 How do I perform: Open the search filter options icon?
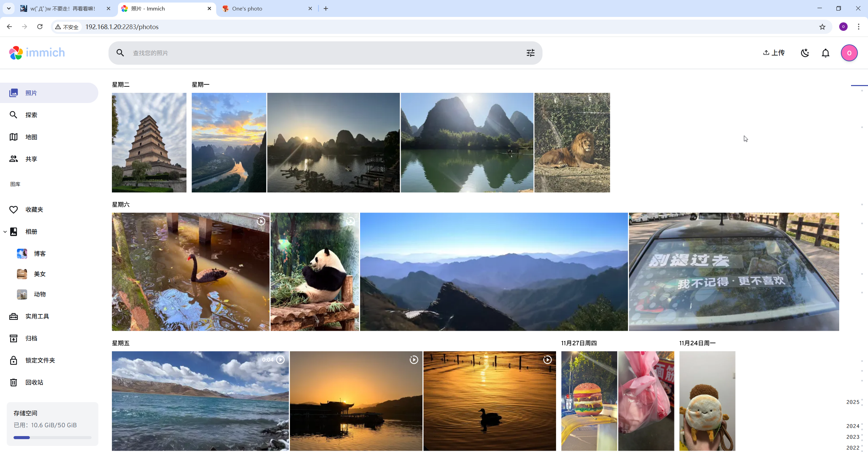[x=530, y=53]
